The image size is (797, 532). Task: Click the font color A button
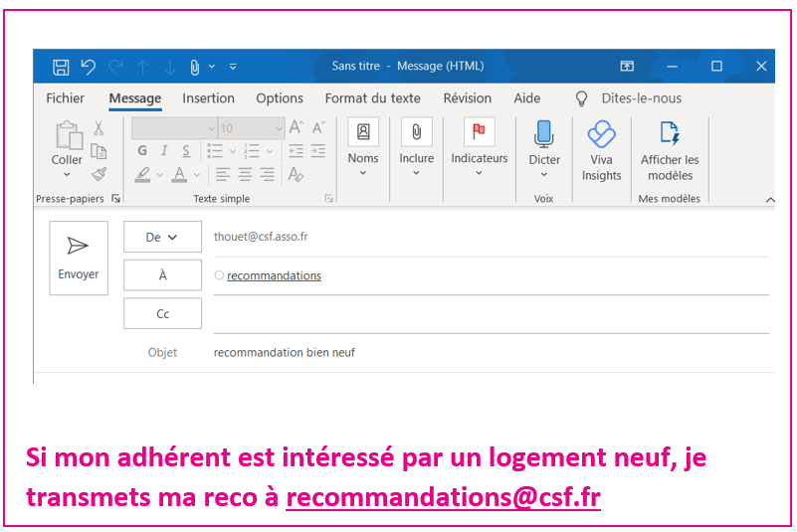[x=179, y=175]
